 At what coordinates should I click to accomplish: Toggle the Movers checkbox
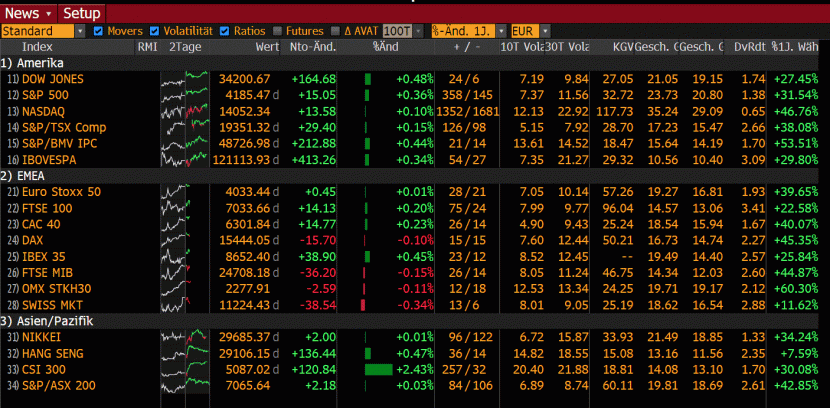[x=98, y=31]
